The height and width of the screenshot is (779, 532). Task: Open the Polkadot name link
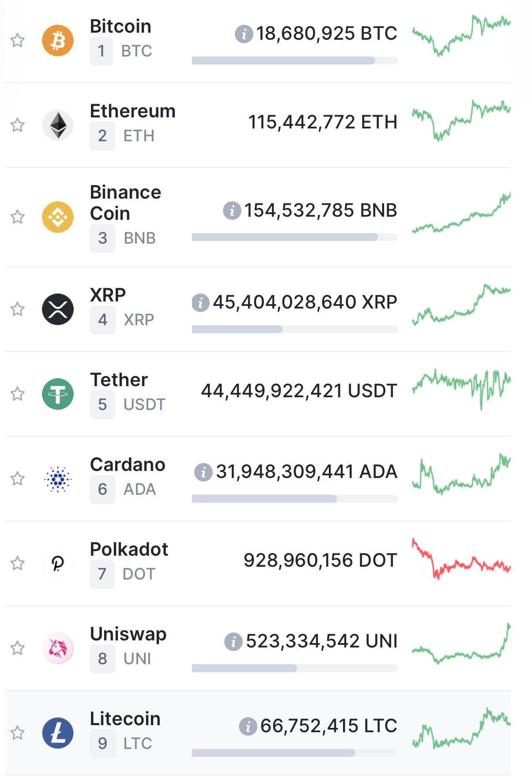tap(129, 549)
